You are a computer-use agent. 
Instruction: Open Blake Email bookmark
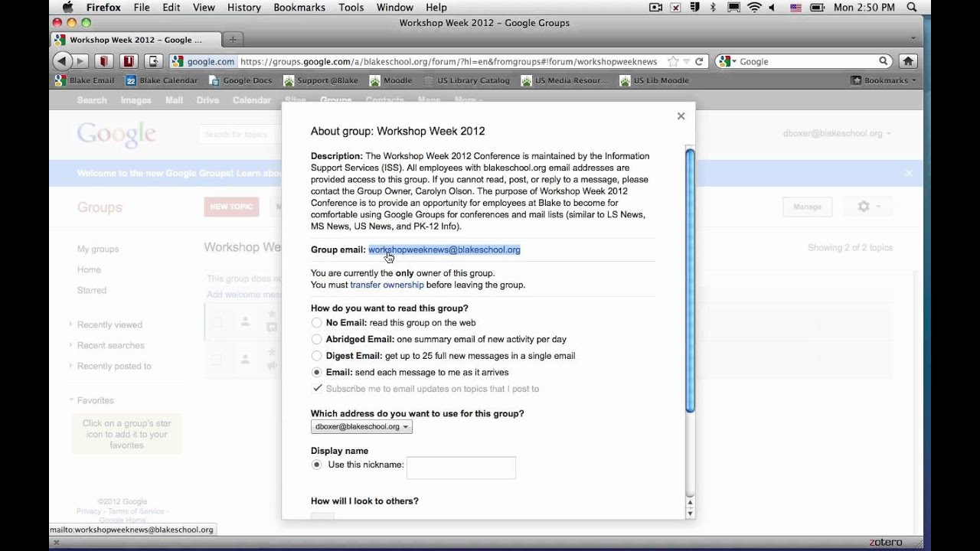pos(85,80)
